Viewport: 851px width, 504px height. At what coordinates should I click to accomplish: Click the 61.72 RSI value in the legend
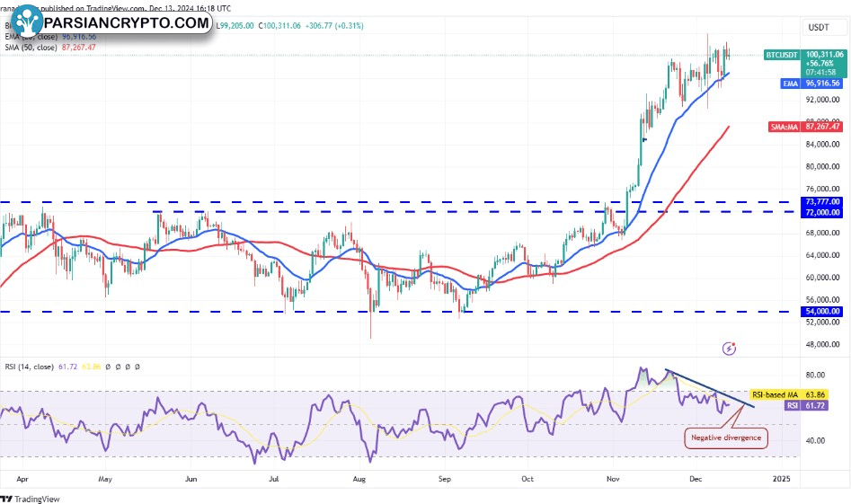(x=67, y=367)
